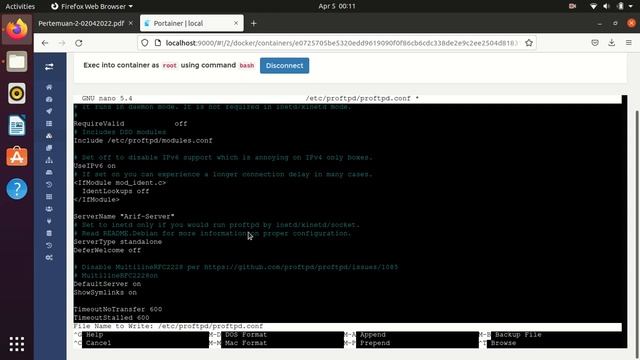
Task: Open the clock calendar Apr 5 00:11
Action: 337,7
